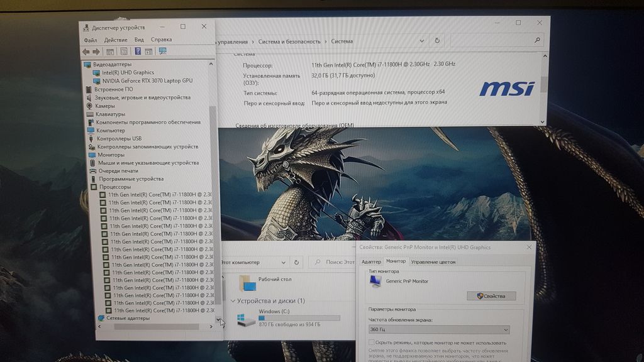Open the Windows (C:) drive icon

[246, 320]
